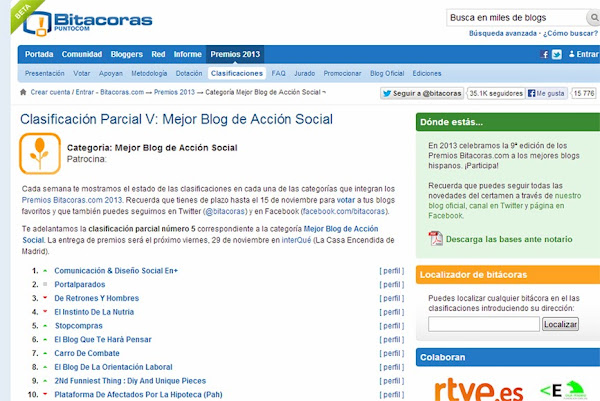600x401 pixels.
Task: Click the home icon in breadcrumb
Action: pos(23,92)
